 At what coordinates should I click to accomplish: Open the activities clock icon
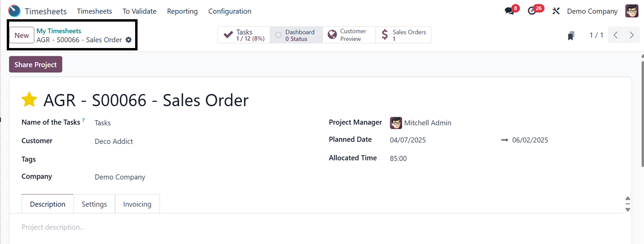(x=532, y=11)
